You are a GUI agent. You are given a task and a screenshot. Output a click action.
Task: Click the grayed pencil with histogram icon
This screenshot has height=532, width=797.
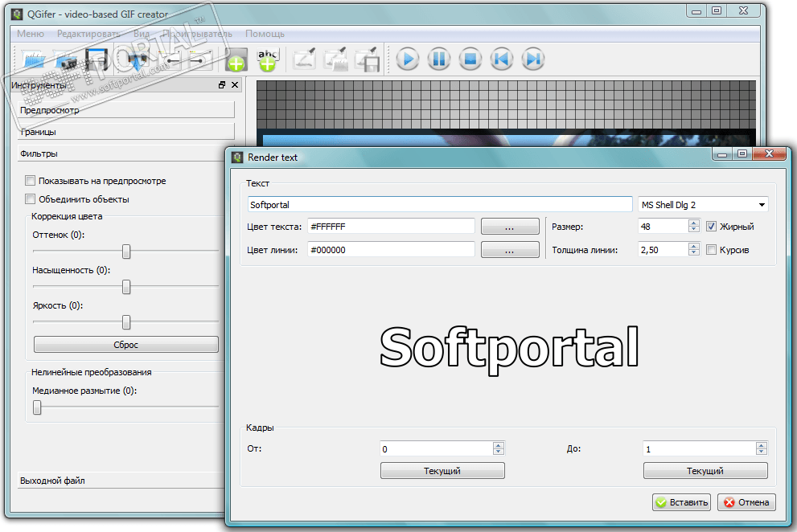tap(336, 59)
